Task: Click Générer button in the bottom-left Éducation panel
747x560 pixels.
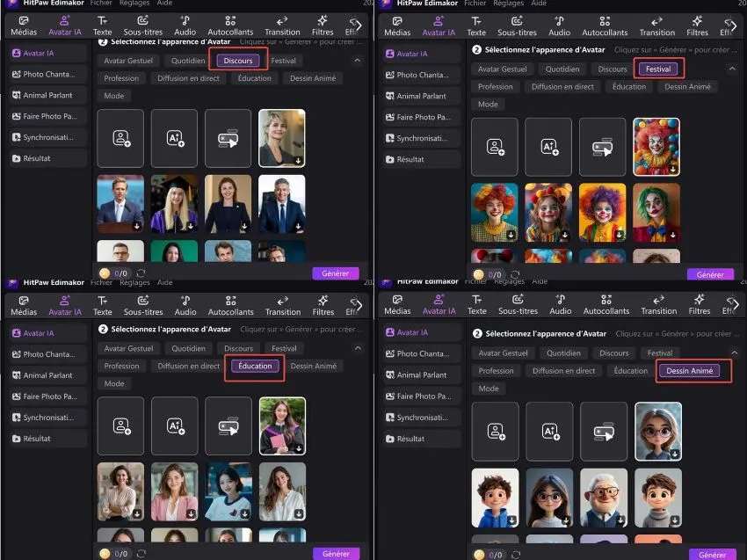Action: pos(336,554)
